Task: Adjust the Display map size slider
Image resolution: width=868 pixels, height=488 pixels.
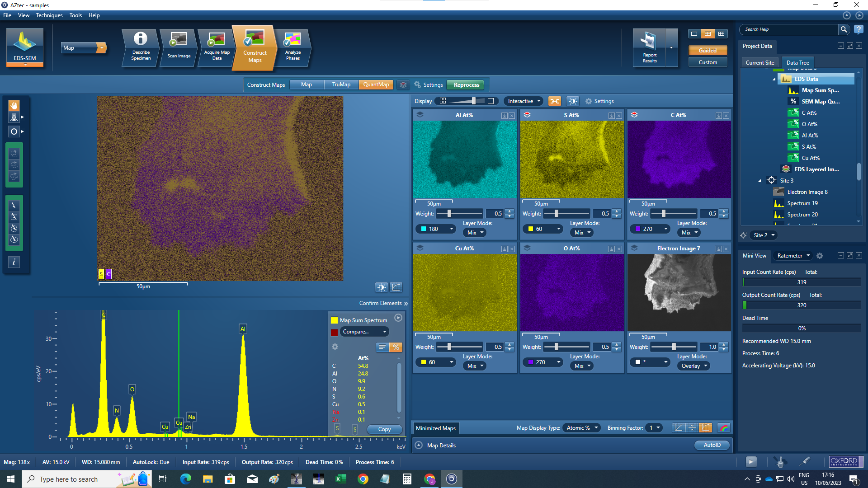Action: coord(467,101)
